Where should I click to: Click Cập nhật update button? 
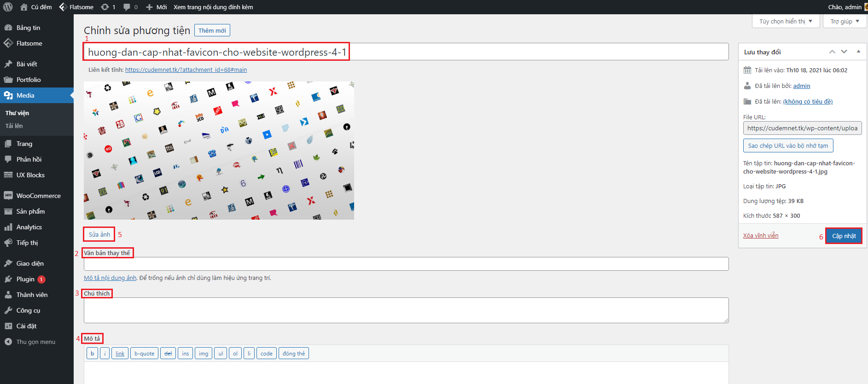click(x=844, y=236)
